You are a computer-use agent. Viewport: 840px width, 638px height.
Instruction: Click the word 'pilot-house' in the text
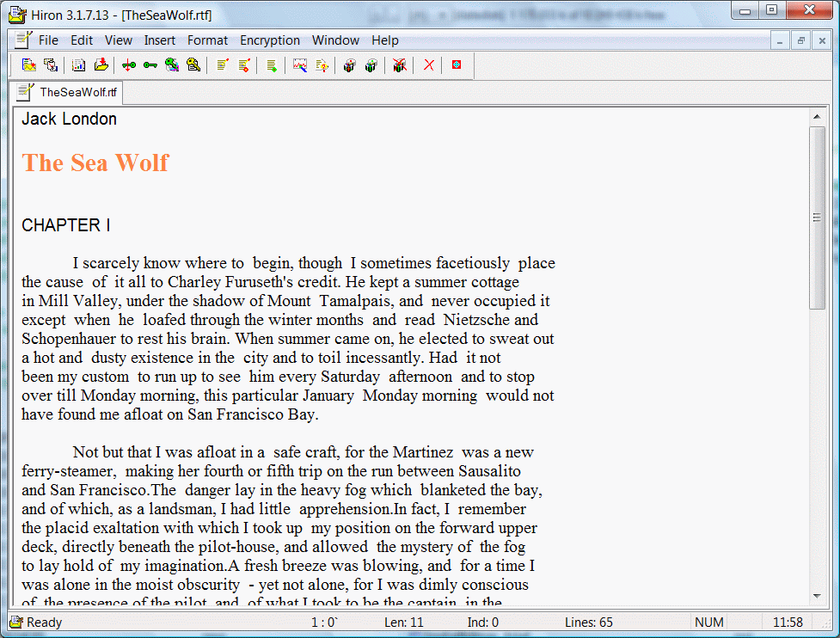click(x=237, y=547)
